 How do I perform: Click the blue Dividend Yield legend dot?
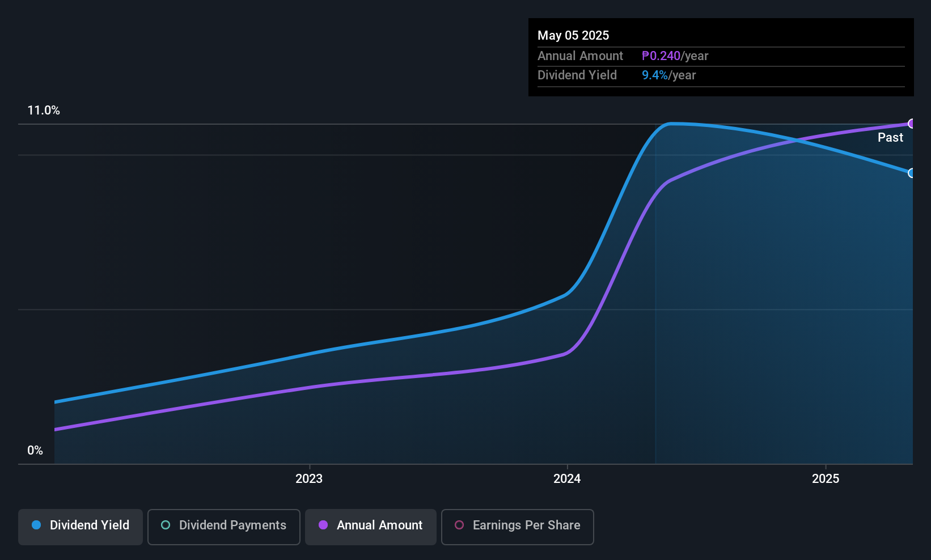36,525
